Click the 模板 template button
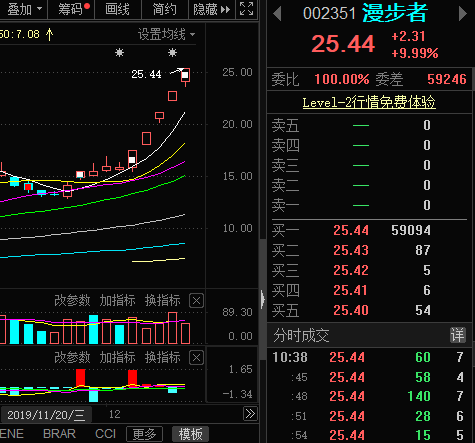The height and width of the screenshot is (443, 475). (x=190, y=434)
